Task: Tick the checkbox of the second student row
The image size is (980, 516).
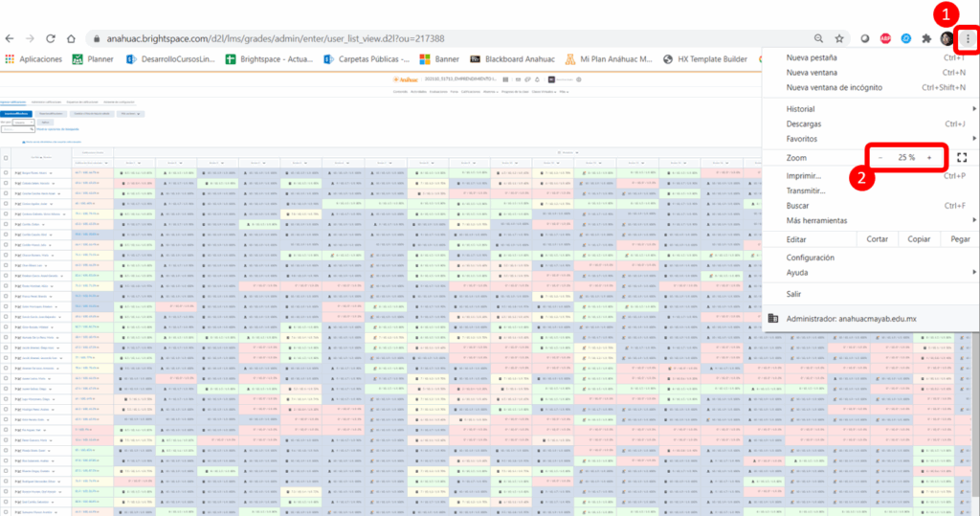Action: pyautogui.click(x=6, y=184)
